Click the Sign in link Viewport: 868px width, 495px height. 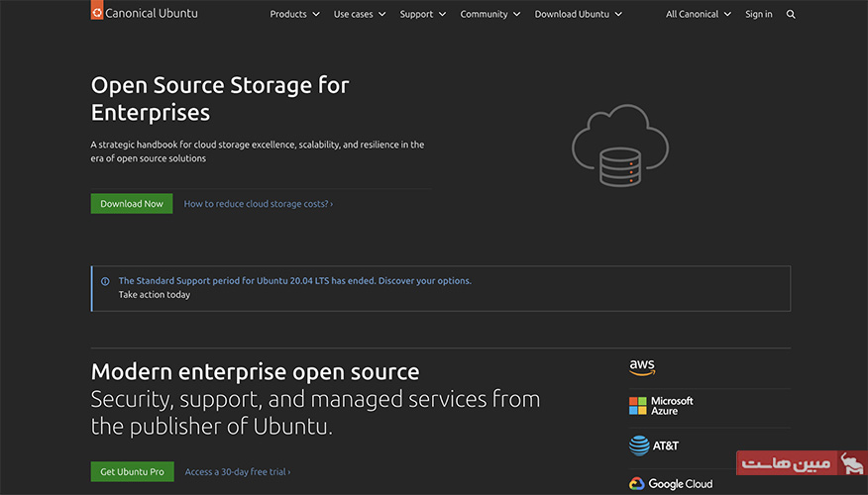(758, 15)
